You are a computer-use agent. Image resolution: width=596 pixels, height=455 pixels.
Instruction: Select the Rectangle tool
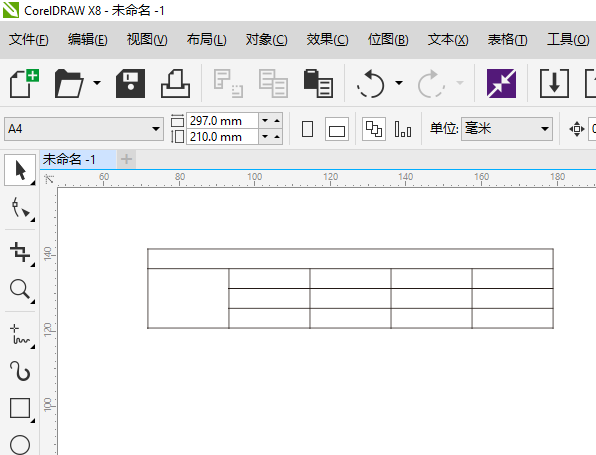click(x=20, y=409)
